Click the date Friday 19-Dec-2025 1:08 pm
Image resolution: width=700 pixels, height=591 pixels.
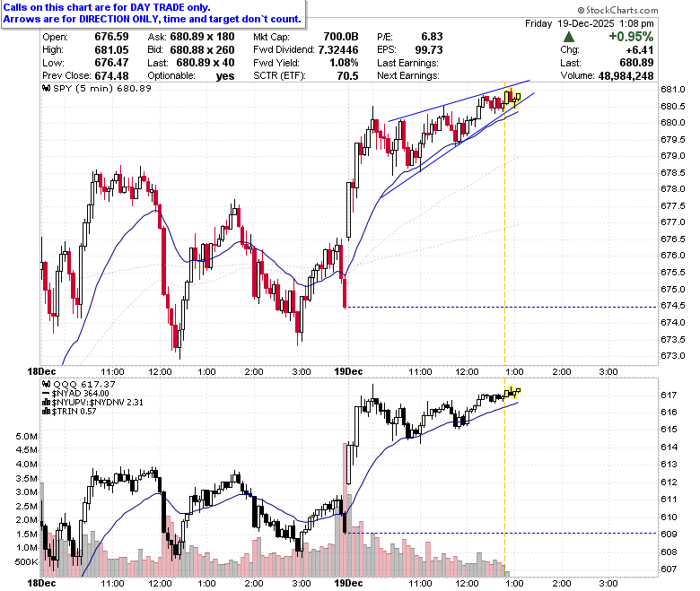point(590,23)
